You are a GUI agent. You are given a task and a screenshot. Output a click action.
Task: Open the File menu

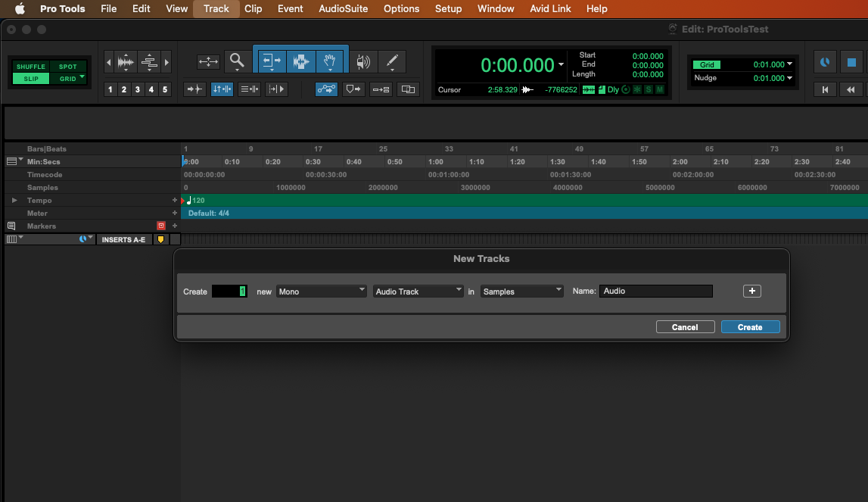click(x=108, y=9)
